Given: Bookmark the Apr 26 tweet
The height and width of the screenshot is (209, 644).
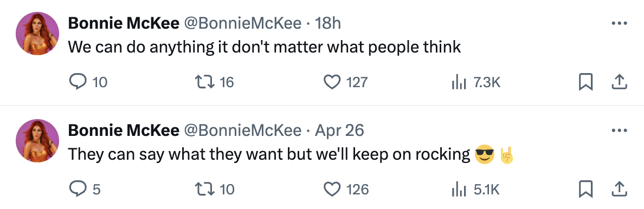Looking at the screenshot, I should tap(585, 190).
